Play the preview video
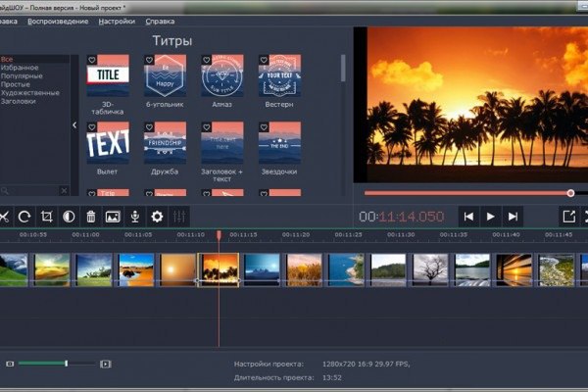Screen dimensions: 588x392 coord(490,217)
